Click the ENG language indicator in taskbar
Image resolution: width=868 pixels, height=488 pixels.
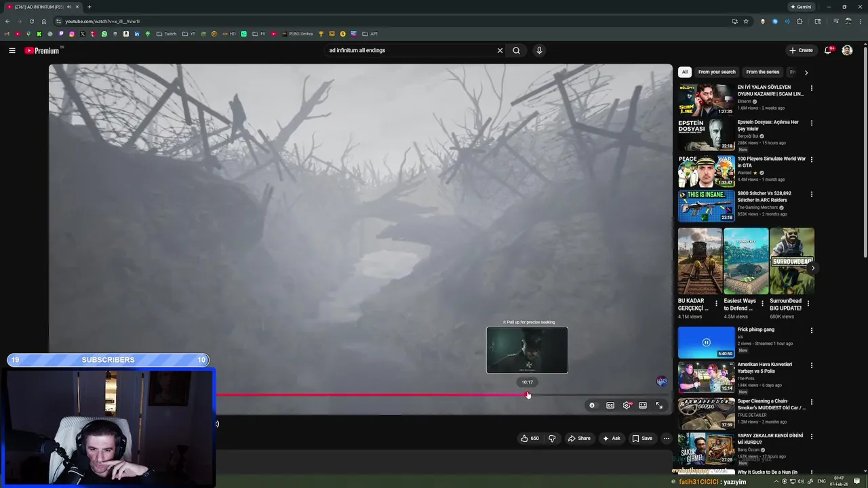821,481
